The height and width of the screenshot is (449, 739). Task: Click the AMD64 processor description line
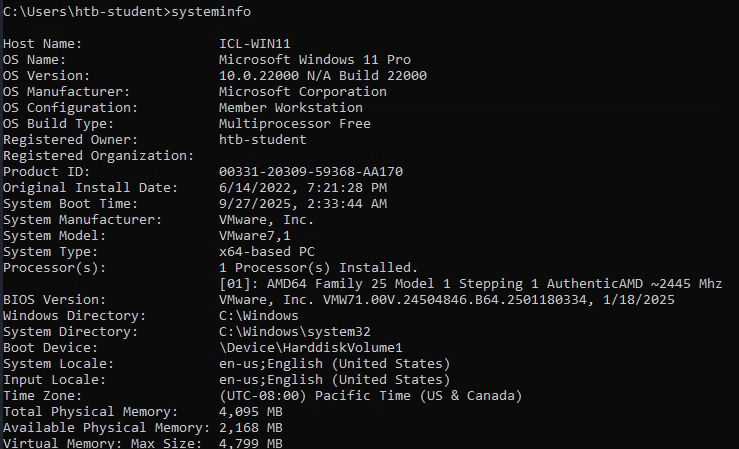[470, 284]
